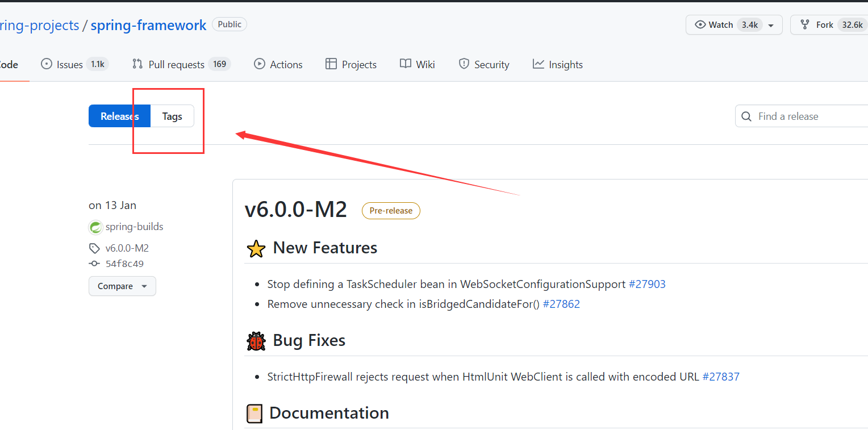This screenshot has width=868, height=430.
Task: Open the v6.0.0-M2 tag link
Action: (x=127, y=248)
